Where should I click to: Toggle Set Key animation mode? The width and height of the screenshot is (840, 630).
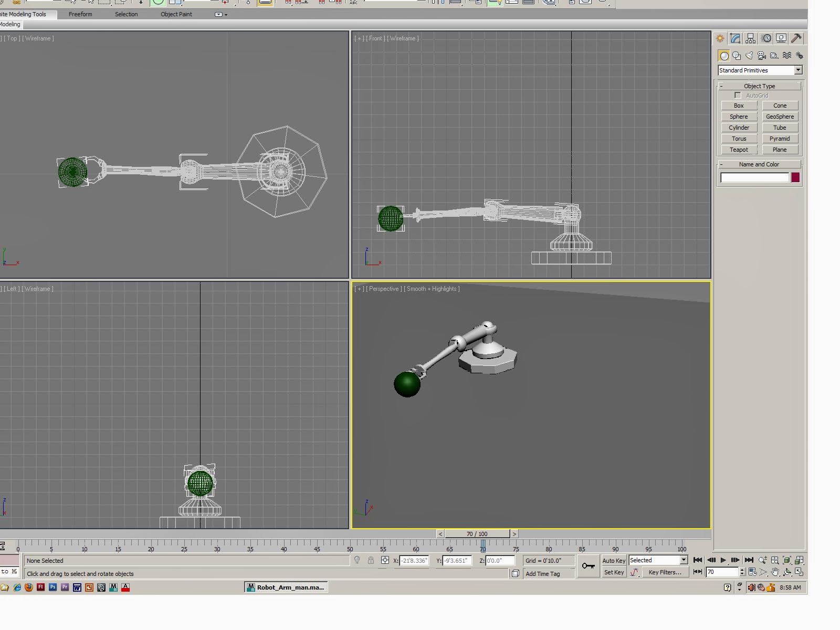pos(614,572)
